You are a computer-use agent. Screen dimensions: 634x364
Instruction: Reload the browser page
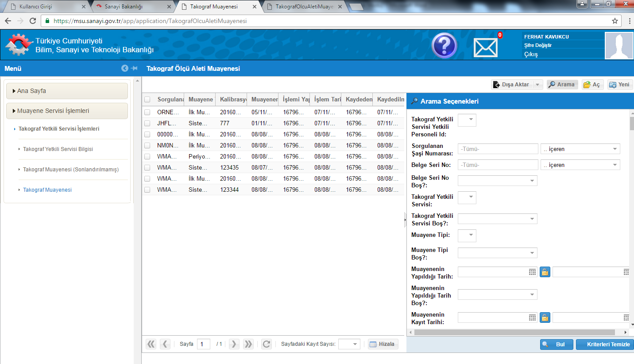pyautogui.click(x=32, y=21)
